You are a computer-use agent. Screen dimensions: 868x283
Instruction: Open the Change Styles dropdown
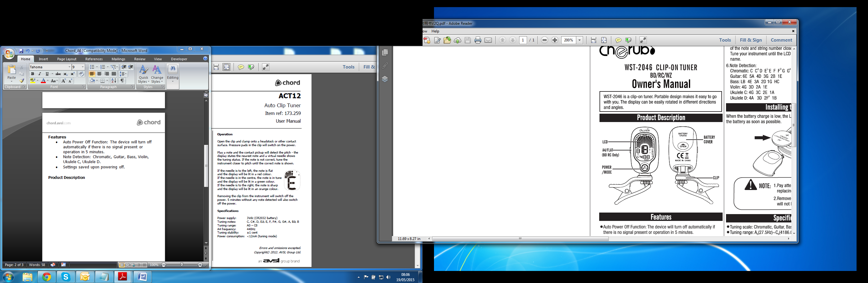tap(157, 74)
